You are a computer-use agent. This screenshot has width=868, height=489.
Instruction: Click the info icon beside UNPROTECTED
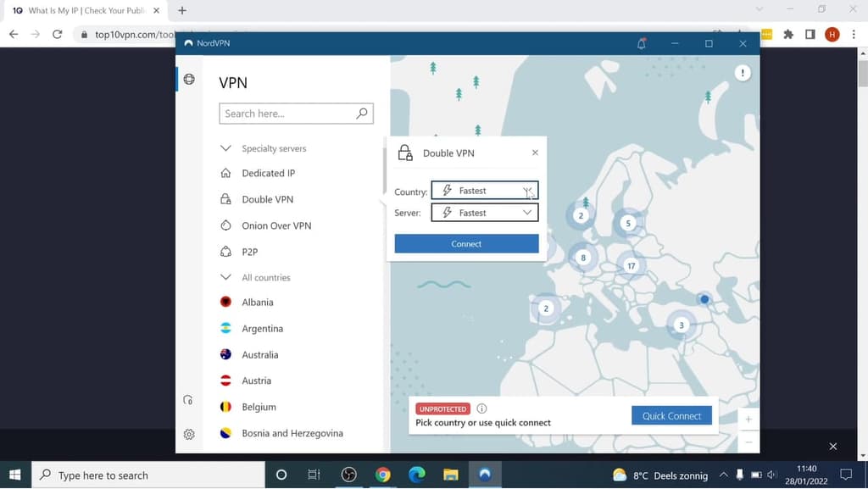point(481,408)
